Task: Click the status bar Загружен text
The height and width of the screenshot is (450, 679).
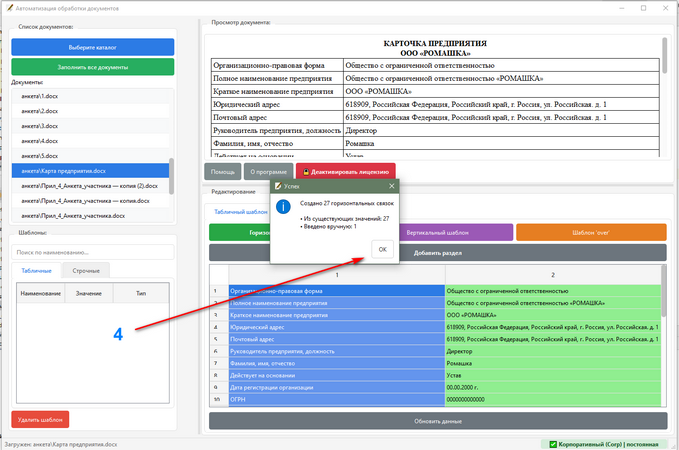Action: [61, 444]
